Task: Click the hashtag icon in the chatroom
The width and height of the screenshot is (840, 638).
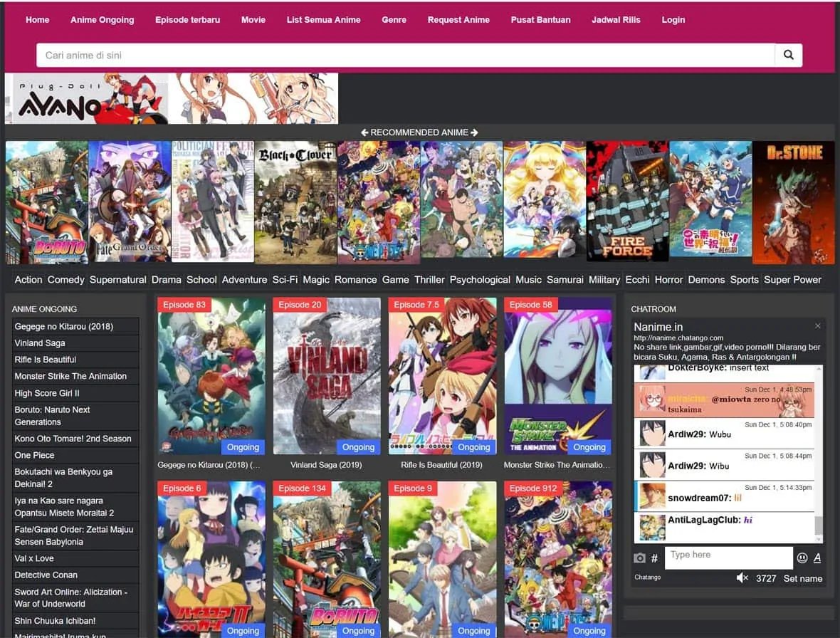Action: (x=655, y=558)
